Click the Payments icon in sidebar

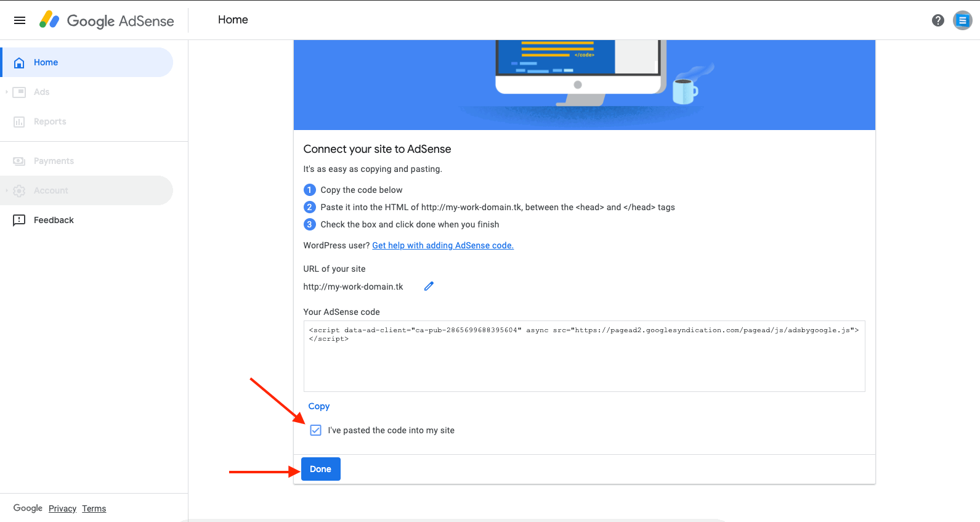pos(19,161)
